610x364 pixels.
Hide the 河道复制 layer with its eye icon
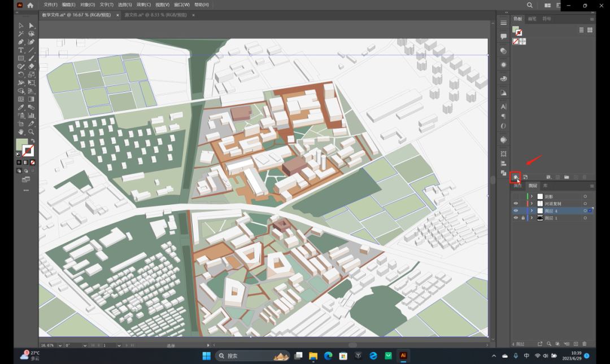516,203
